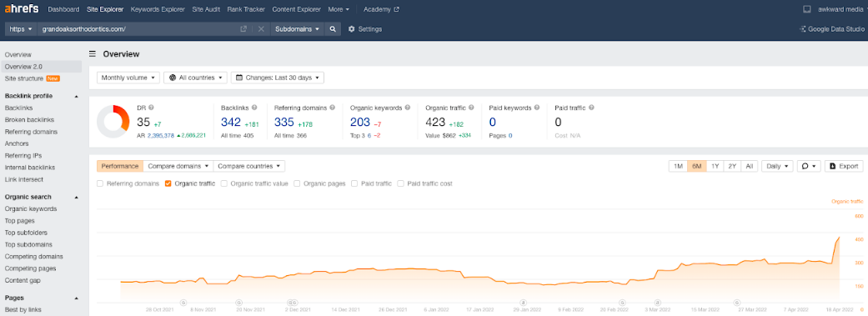
Task: Click the marker near 29 Jan 2022
Action: (x=523, y=302)
